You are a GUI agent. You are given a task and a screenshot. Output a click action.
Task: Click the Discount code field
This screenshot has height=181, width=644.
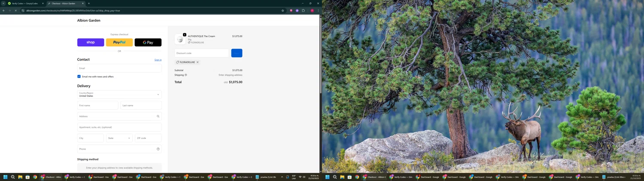click(202, 53)
